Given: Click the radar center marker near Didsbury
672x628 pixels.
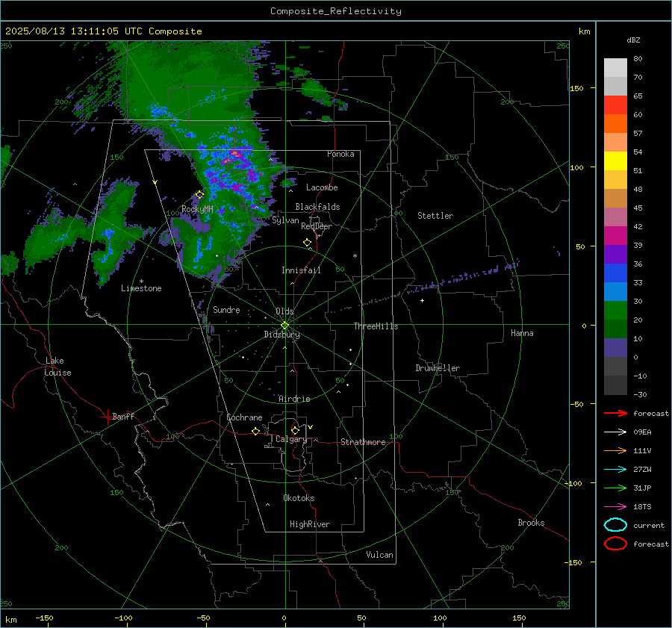Looking at the screenshot, I should [x=285, y=326].
